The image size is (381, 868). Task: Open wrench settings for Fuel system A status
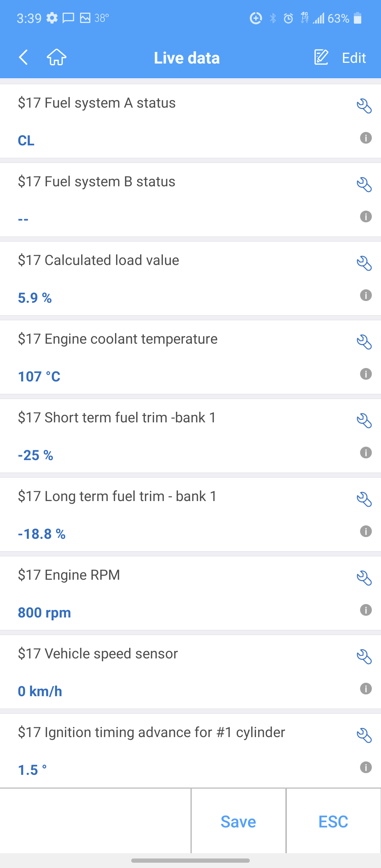[364, 106]
